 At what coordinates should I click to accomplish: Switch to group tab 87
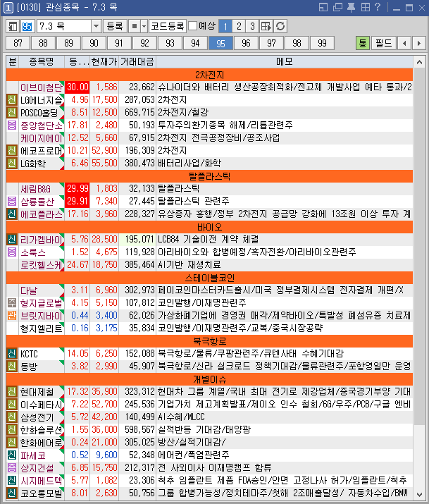(18, 43)
